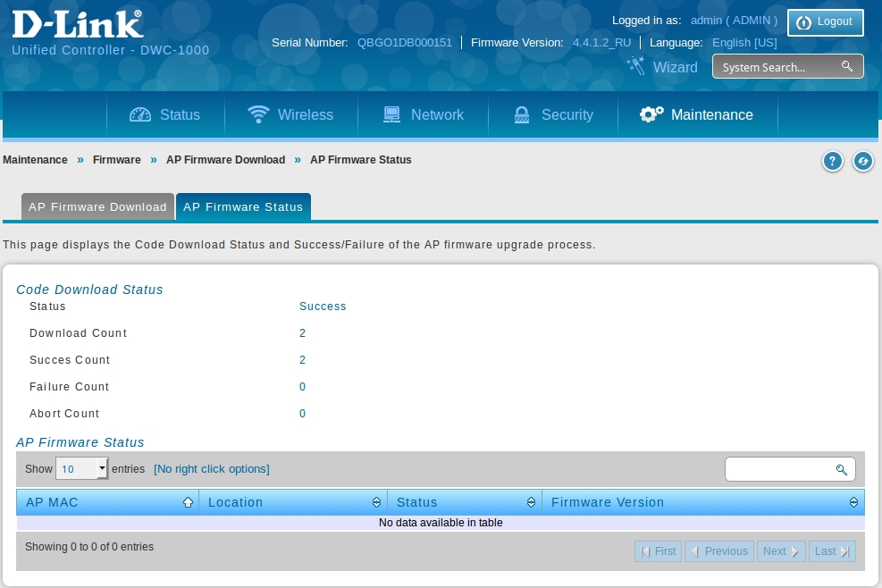This screenshot has width=882, height=588.
Task: Open the Maintenance menu
Action: 696,114
